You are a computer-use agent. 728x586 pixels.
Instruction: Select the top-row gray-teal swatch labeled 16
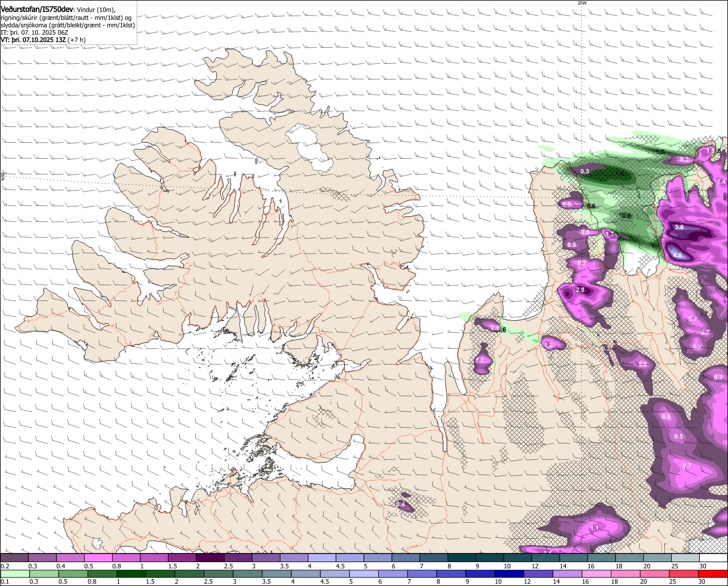coord(602,558)
